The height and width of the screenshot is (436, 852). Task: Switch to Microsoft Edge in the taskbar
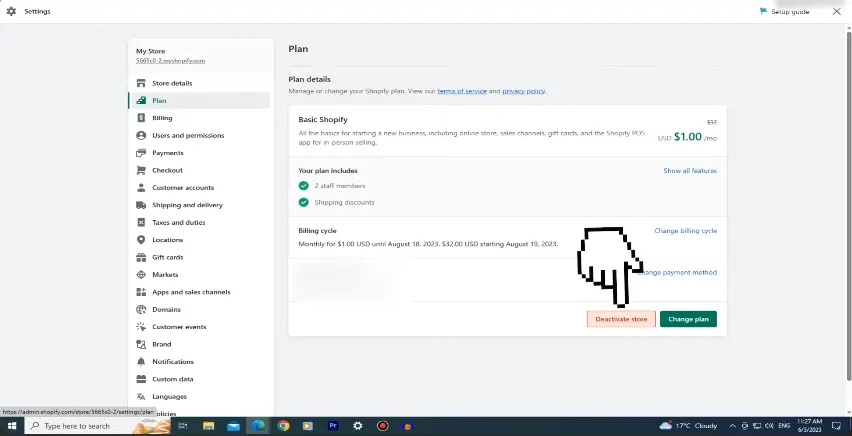click(258, 426)
